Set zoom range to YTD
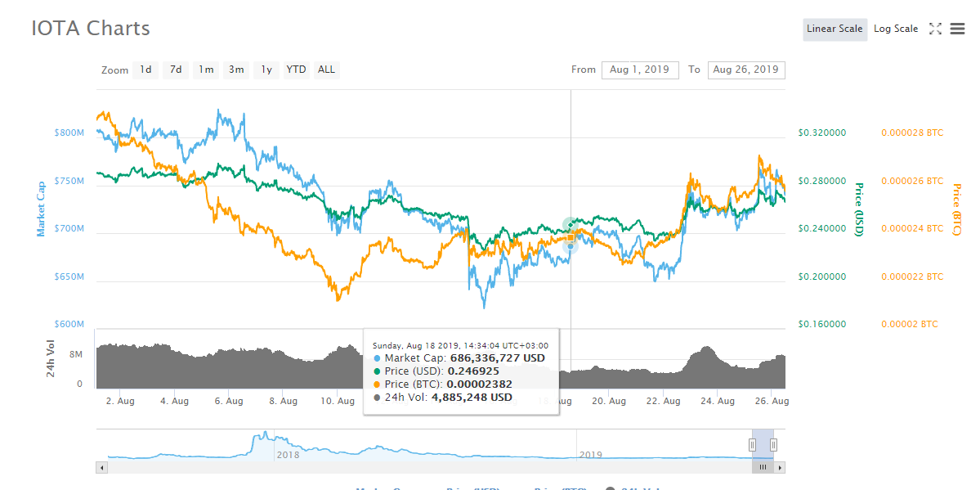980x490 pixels. click(x=296, y=70)
